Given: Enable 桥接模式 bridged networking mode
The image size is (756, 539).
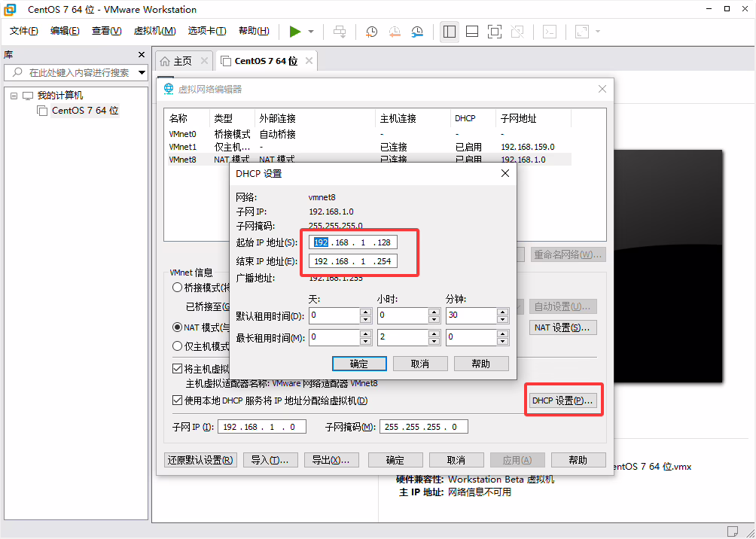Looking at the screenshot, I should (177, 287).
